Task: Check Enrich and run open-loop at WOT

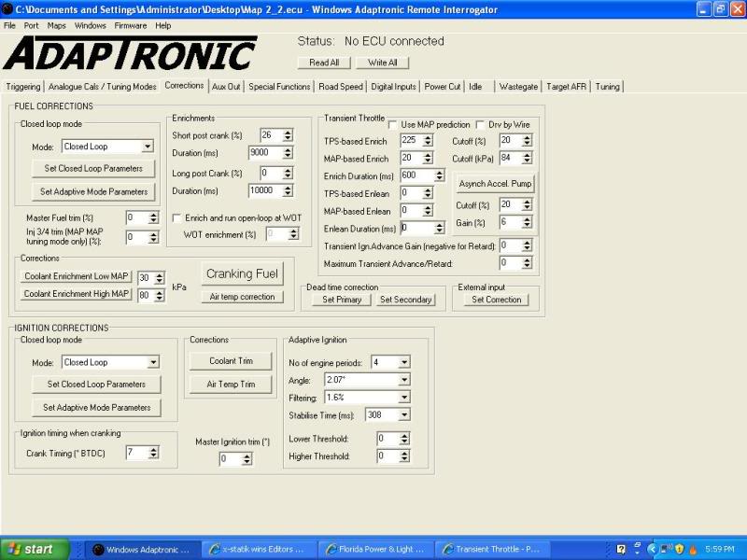Action: [x=176, y=219]
